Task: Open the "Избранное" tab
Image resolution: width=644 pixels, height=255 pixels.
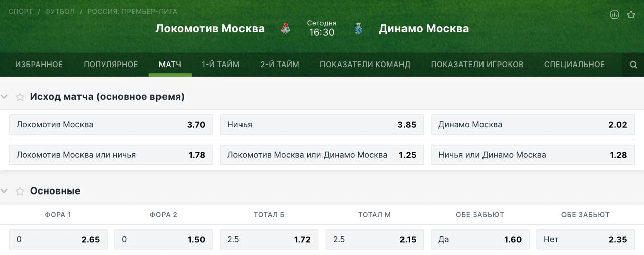Action: click(x=39, y=65)
